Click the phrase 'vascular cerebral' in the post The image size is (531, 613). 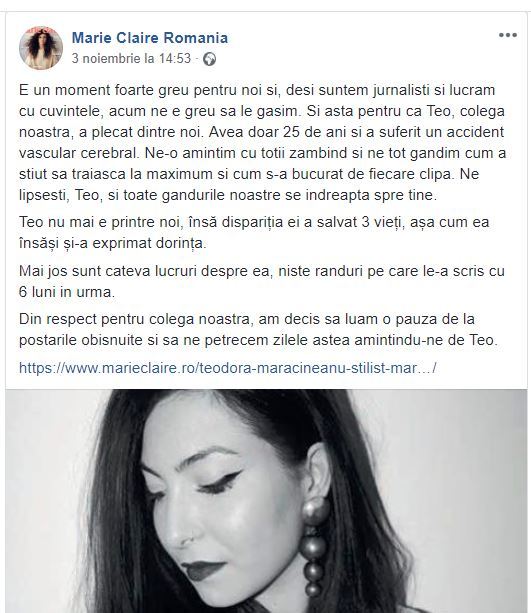[77, 152]
